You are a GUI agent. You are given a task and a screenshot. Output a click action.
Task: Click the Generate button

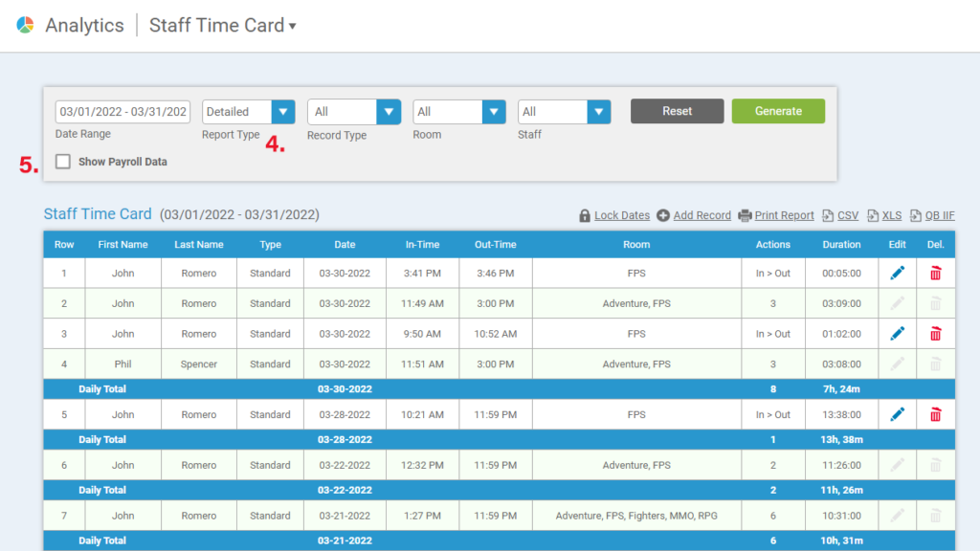pyautogui.click(x=778, y=111)
